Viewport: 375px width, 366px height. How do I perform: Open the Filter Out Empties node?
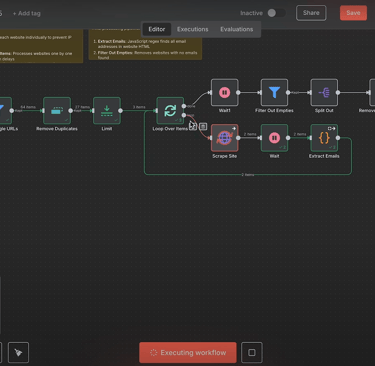pos(274,93)
